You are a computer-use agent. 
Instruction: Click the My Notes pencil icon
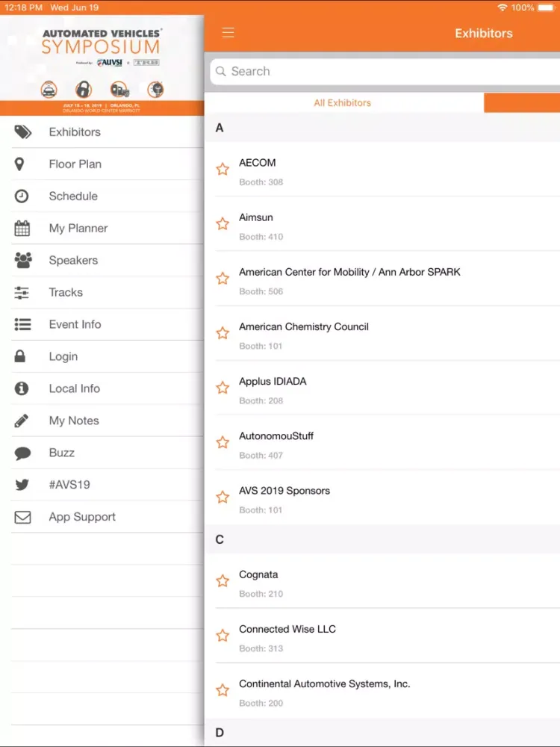click(x=22, y=421)
